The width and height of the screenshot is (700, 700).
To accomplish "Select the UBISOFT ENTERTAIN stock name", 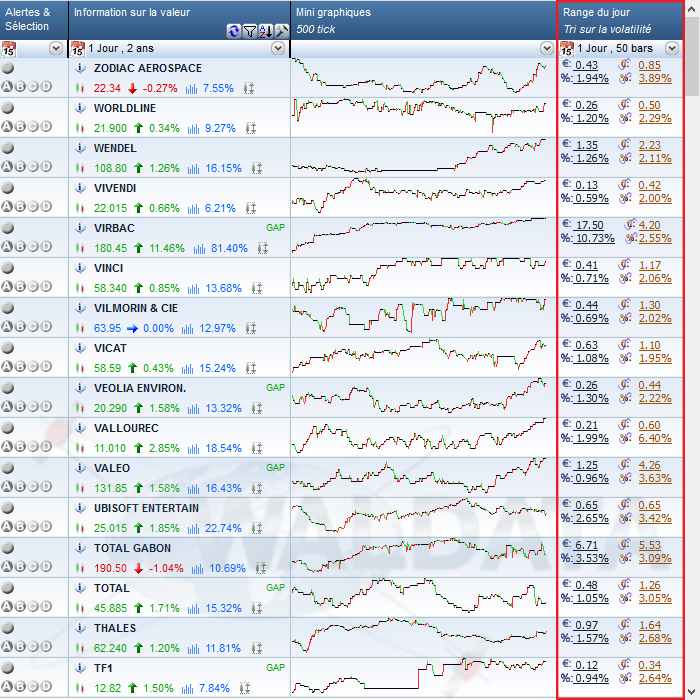I will (146, 508).
